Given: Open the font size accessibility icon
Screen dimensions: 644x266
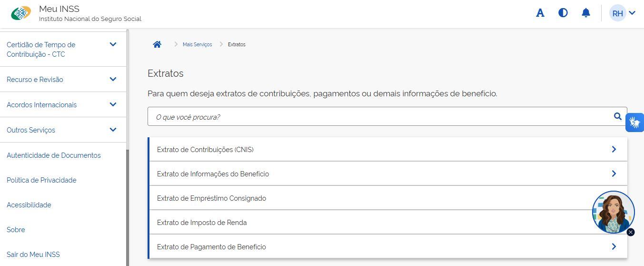Looking at the screenshot, I should 540,13.
